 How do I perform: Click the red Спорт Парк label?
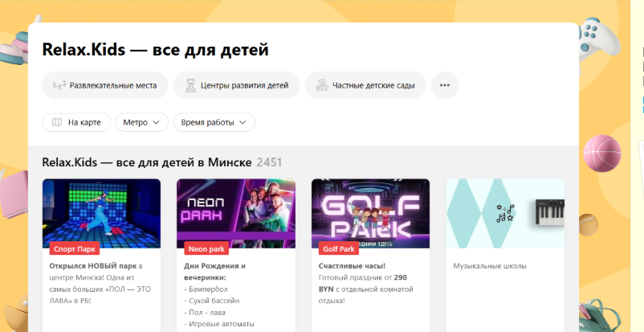tap(75, 249)
